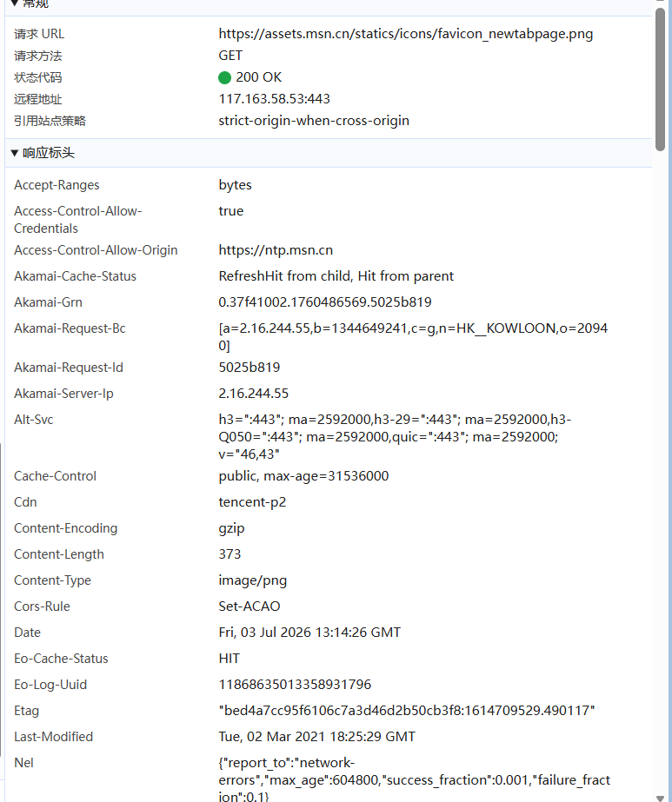Click the Access-Control-Allow-Origin header name

96,250
